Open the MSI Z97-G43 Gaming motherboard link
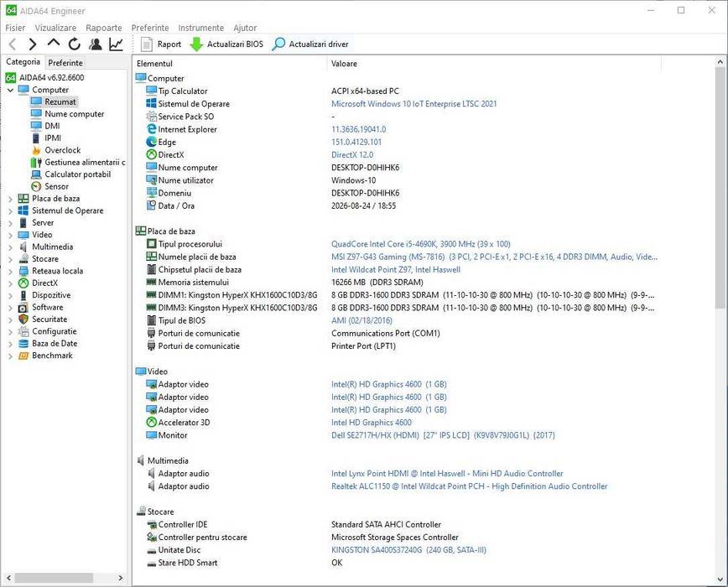Image resolution: width=728 pixels, height=587 pixels. pyautogui.click(x=494, y=257)
